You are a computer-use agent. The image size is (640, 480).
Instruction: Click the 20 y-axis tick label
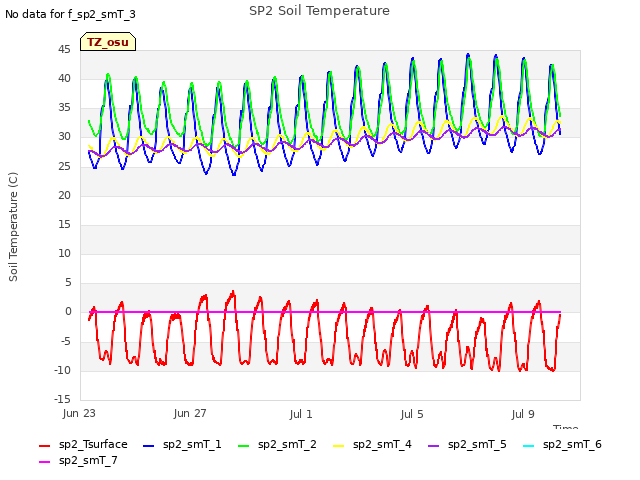pos(64,195)
